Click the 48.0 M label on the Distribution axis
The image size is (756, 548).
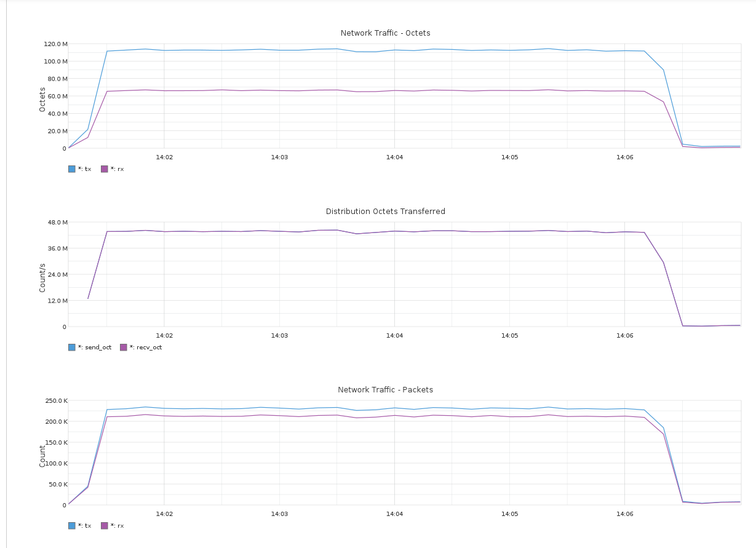coord(57,222)
